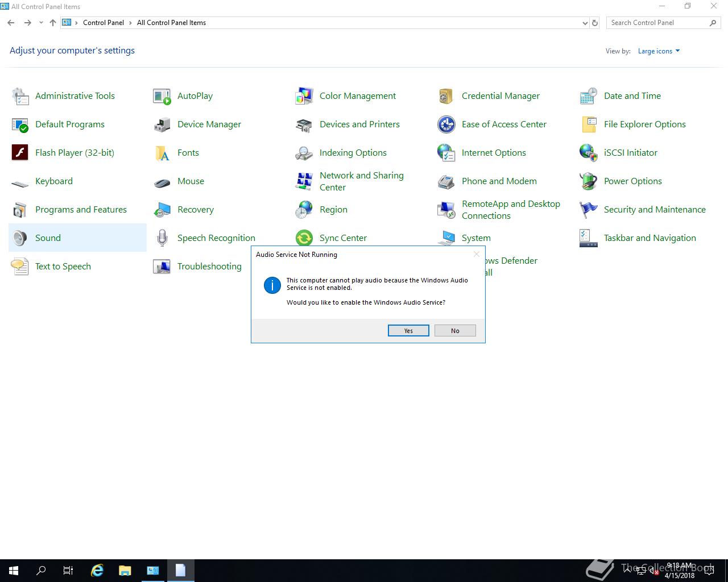Expand the chevron after Control Panel breadcrumb
This screenshot has width=728, height=582.
point(131,23)
